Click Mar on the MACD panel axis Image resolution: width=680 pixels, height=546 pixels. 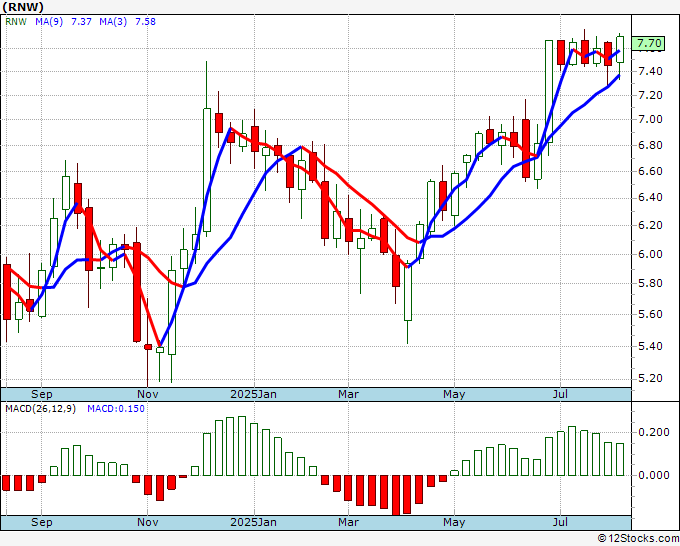point(348,522)
